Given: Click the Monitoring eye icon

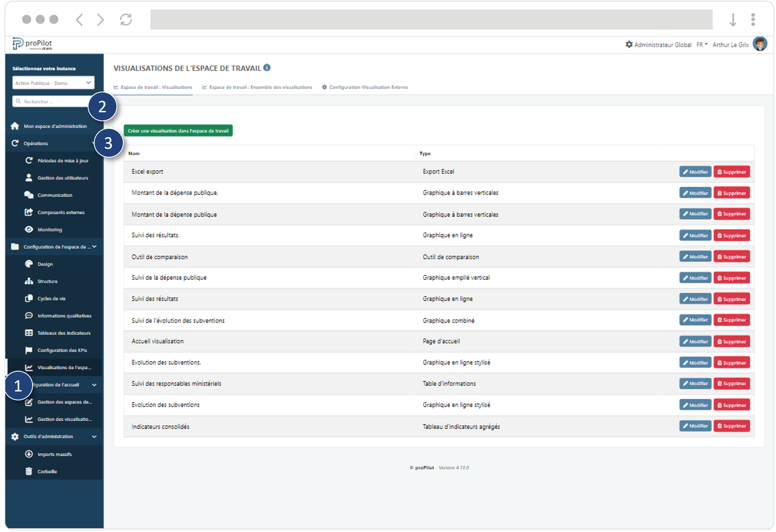Looking at the screenshot, I should 29,229.
